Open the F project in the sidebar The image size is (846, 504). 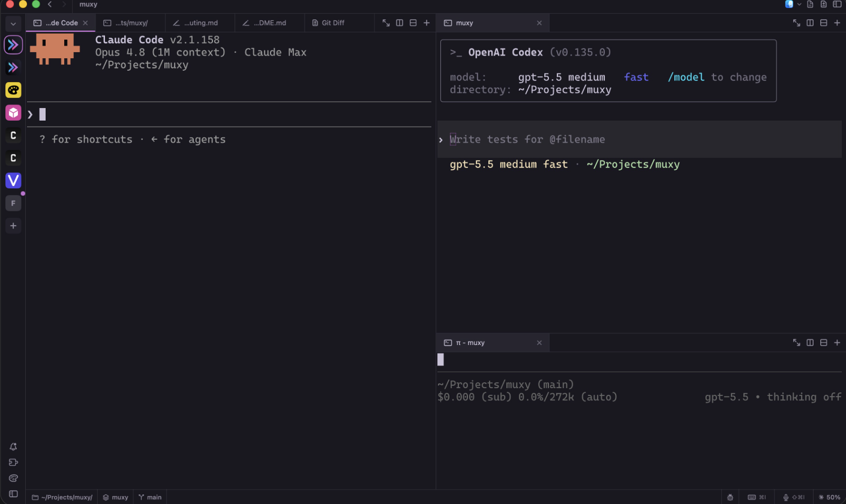pyautogui.click(x=13, y=203)
